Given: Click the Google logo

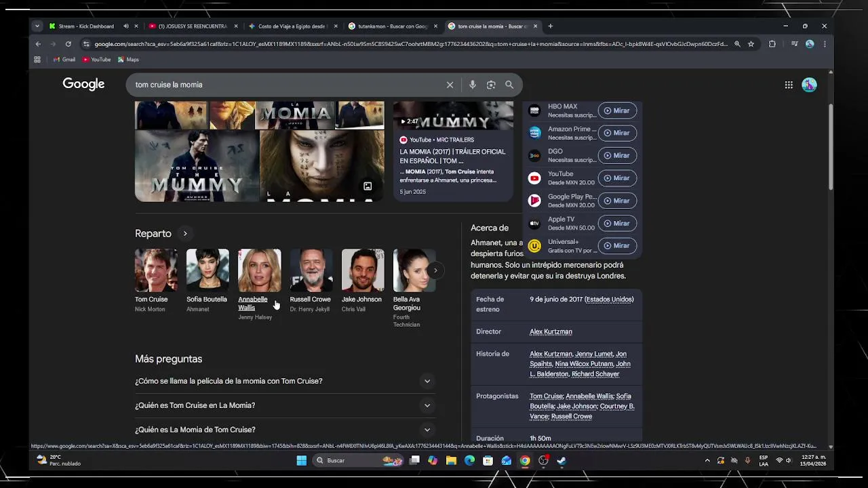Looking at the screenshot, I should (83, 84).
